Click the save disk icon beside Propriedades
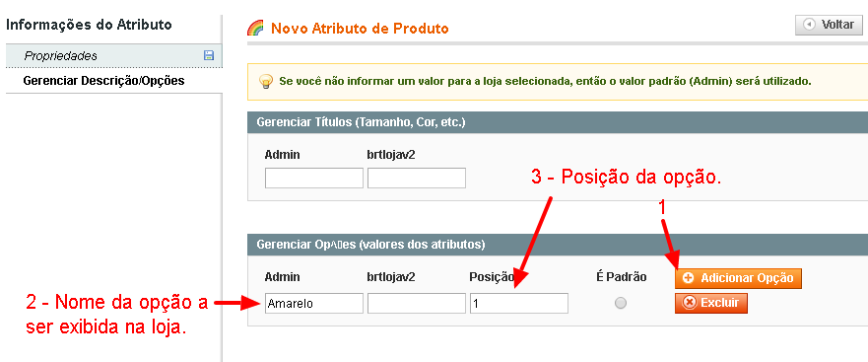The height and width of the screenshot is (362, 868). (x=209, y=55)
